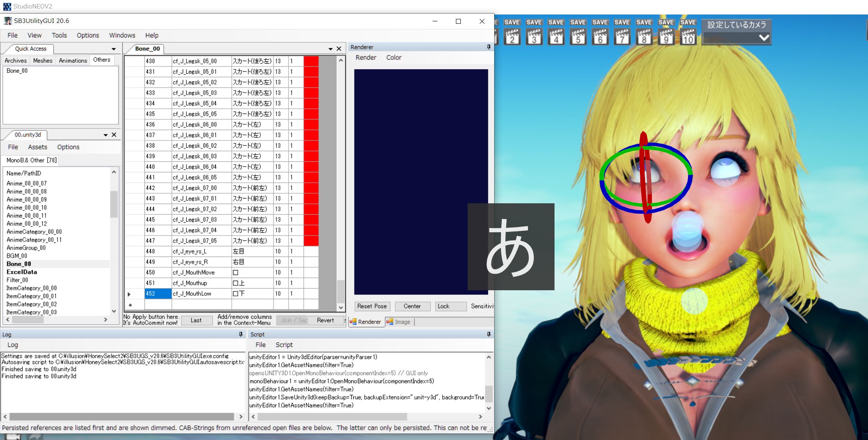
Task: Click the red cell in row 440
Action: (x=311, y=167)
